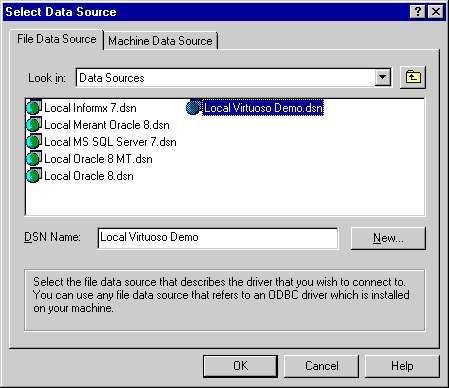Click the Look in combo box showing Data Sources
The height and width of the screenshot is (388, 449).
click(x=233, y=78)
